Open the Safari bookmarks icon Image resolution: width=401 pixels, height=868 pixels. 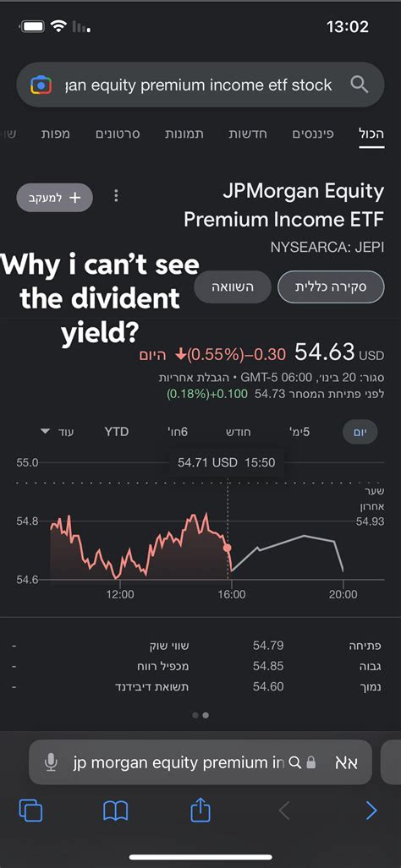[x=116, y=811]
